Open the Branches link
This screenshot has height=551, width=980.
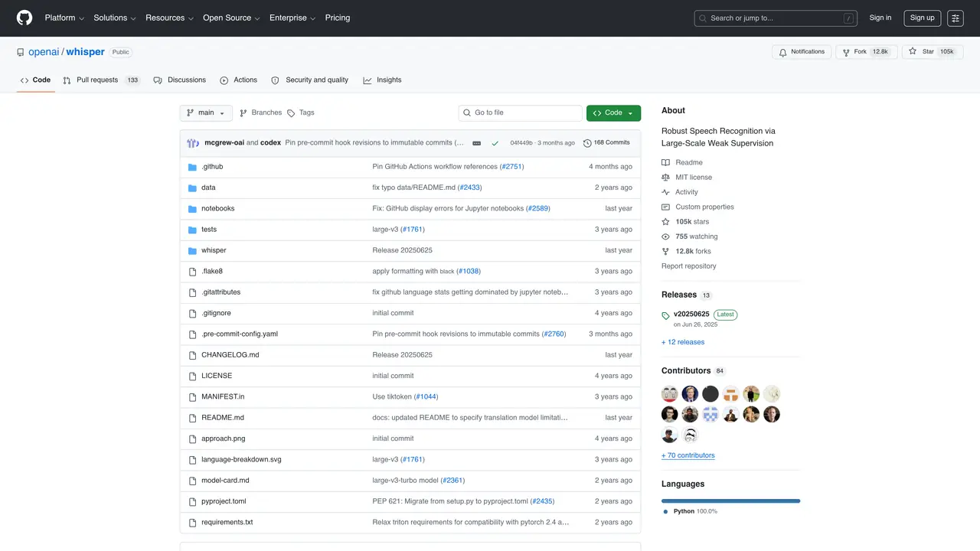(x=260, y=113)
